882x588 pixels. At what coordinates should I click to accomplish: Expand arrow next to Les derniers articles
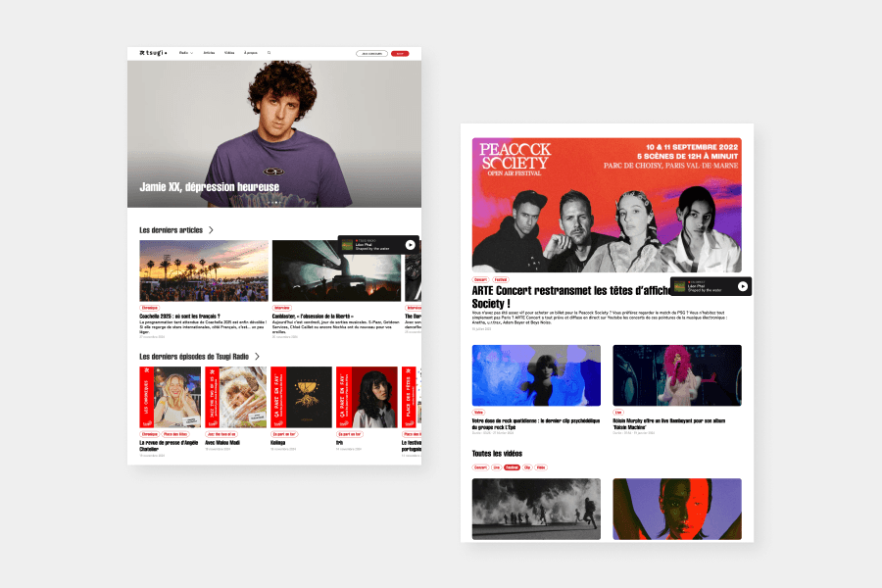(211, 230)
